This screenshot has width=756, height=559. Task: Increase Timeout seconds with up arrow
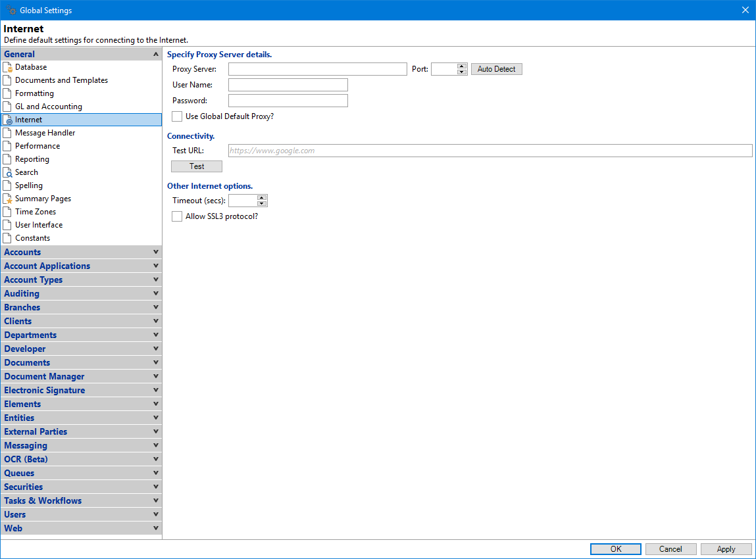point(262,197)
